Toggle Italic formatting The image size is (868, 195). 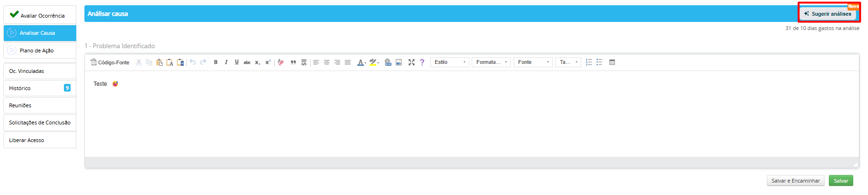[226, 62]
